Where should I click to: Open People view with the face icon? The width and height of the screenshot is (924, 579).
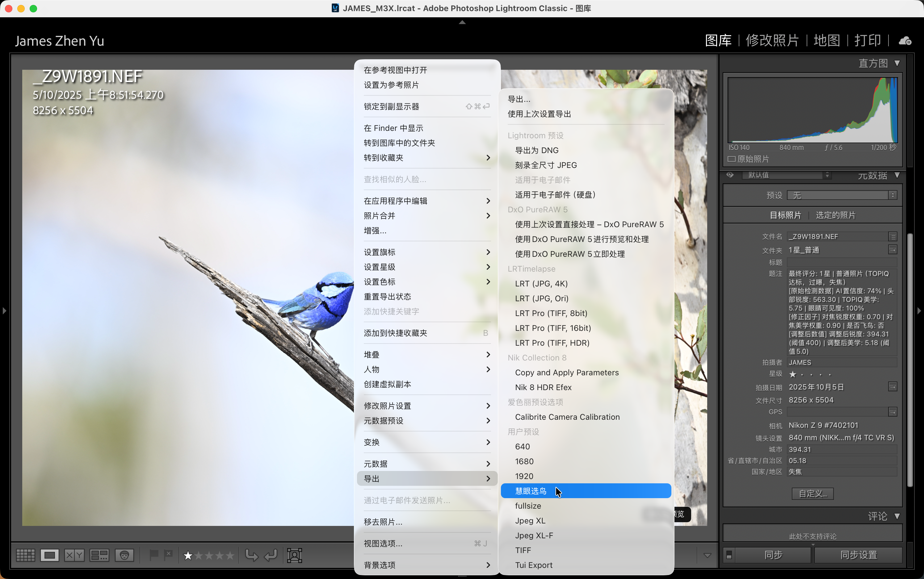[x=124, y=555]
